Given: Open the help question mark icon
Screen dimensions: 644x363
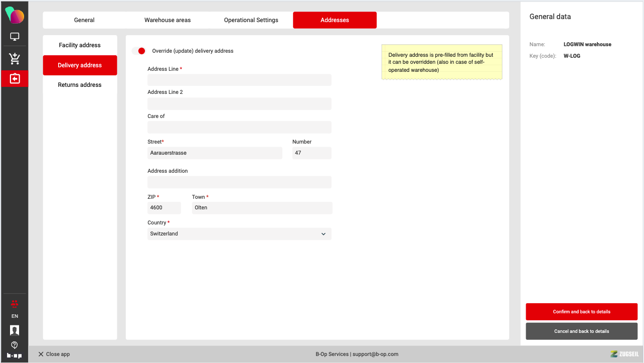Looking at the screenshot, I should [x=15, y=345].
